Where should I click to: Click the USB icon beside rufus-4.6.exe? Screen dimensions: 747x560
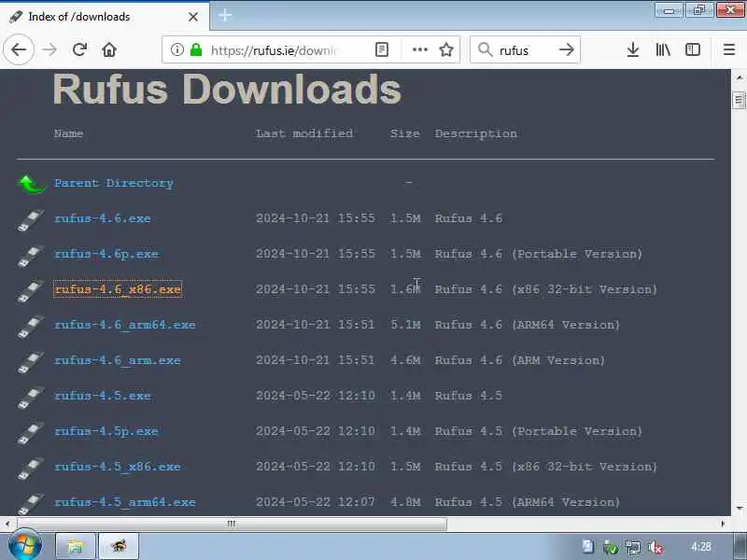(x=31, y=220)
